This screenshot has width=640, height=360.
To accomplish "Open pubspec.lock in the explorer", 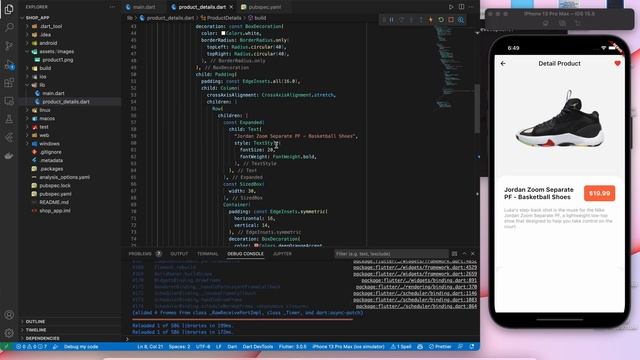I will tap(55, 185).
